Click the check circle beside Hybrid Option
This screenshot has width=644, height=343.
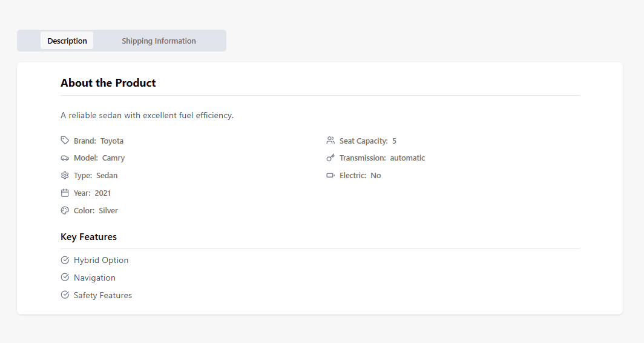[65, 260]
